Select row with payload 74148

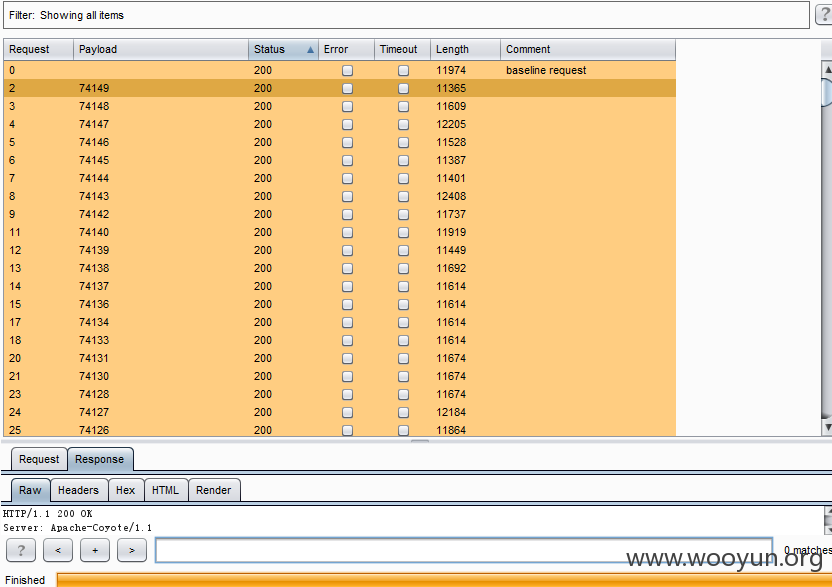[340, 106]
